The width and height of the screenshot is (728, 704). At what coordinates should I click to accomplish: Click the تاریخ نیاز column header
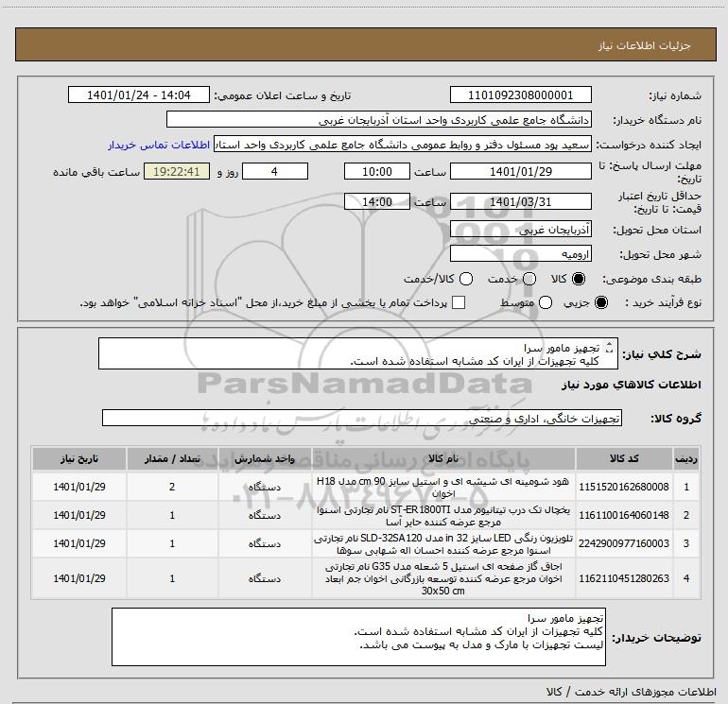tap(79, 458)
